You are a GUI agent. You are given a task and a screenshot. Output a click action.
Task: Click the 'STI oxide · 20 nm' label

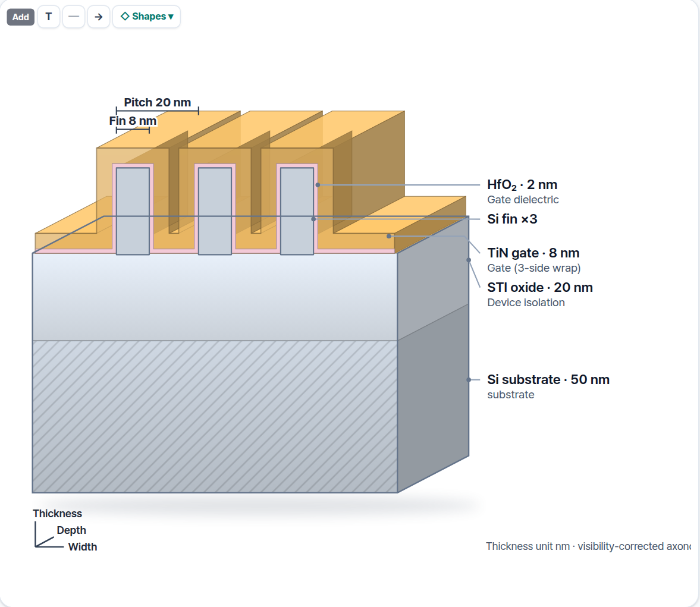pos(540,287)
